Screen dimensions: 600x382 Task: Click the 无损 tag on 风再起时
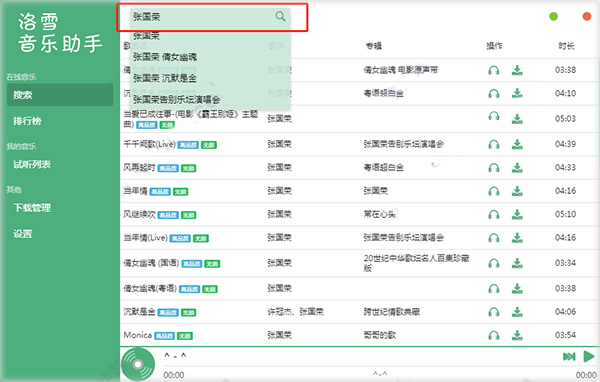[188, 168]
